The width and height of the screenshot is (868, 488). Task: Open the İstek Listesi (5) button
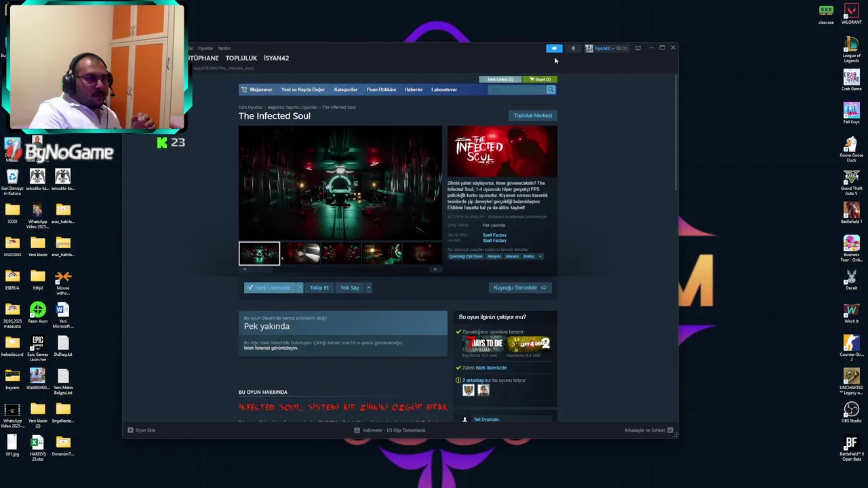tap(500, 79)
